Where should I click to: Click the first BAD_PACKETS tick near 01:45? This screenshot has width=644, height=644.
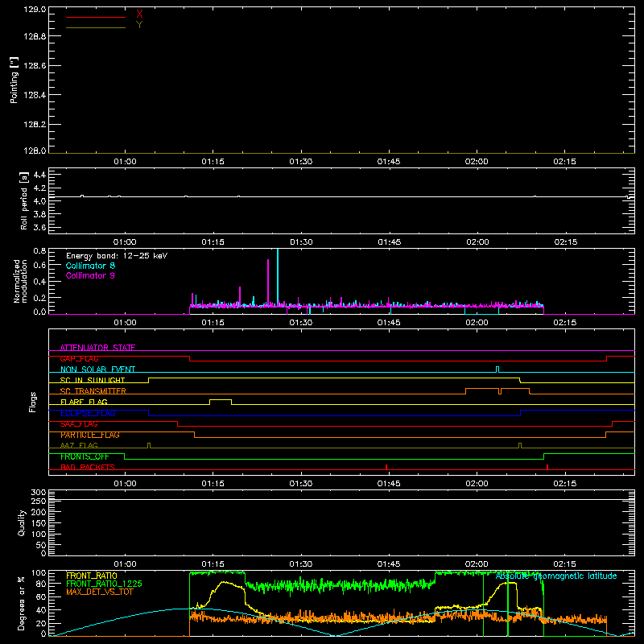(x=386, y=467)
